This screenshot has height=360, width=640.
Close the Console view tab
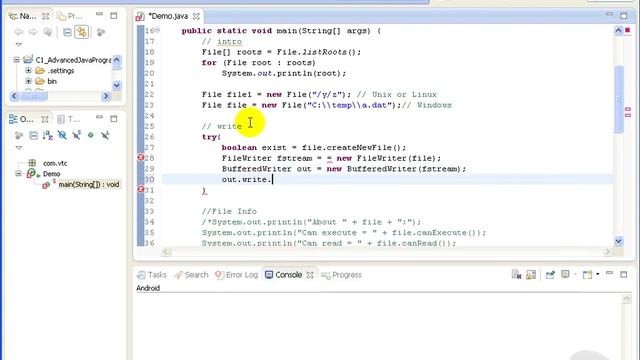click(310, 275)
